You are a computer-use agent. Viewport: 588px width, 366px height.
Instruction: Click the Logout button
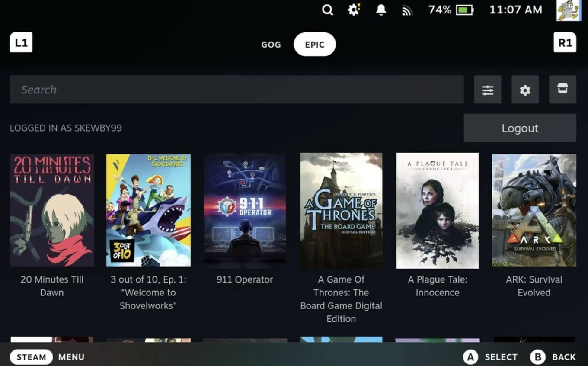(x=520, y=128)
